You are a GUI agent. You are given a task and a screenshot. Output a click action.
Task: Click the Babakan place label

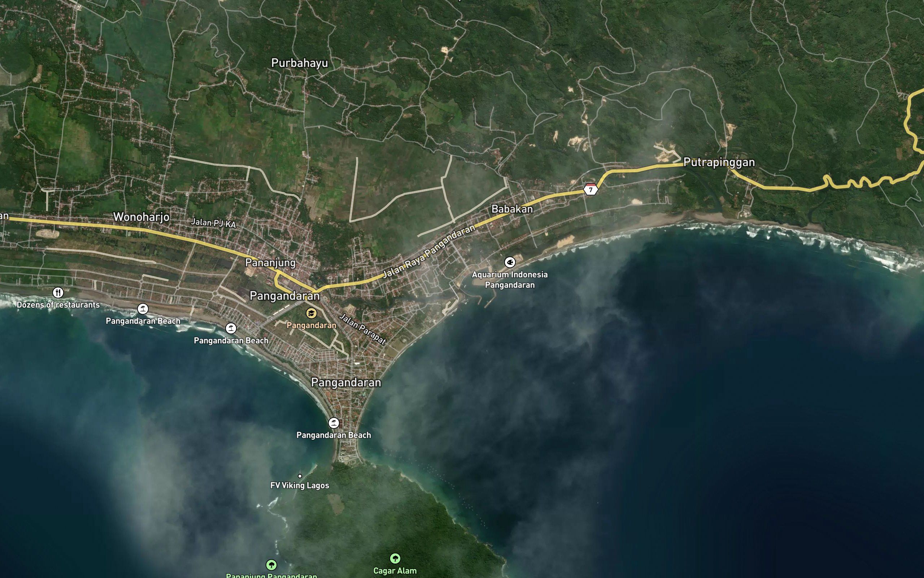coord(512,209)
